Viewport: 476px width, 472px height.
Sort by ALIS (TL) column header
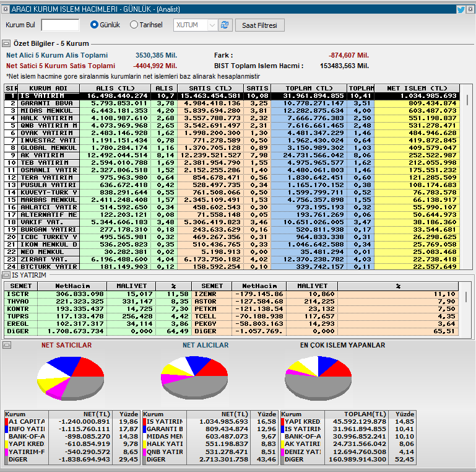pyautogui.click(x=115, y=89)
